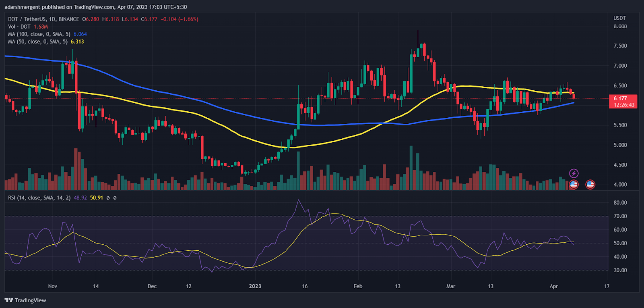
Task: Click the 1.68M volume value
Action: (x=41, y=27)
